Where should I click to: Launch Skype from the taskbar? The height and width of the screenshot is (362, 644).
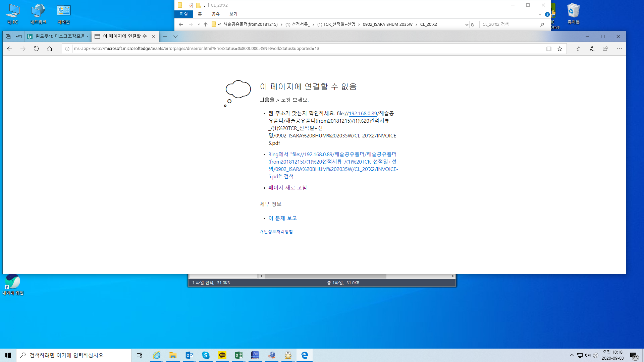coord(206,355)
